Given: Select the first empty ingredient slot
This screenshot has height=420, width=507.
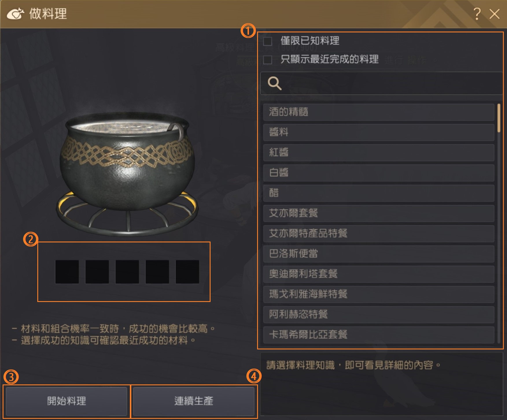Looking at the screenshot, I should point(67,272).
